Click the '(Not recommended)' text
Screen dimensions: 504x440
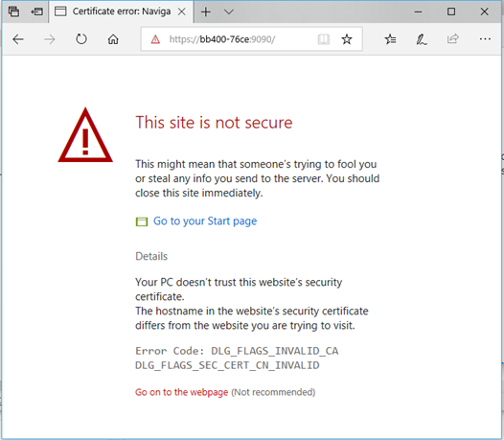(x=273, y=392)
